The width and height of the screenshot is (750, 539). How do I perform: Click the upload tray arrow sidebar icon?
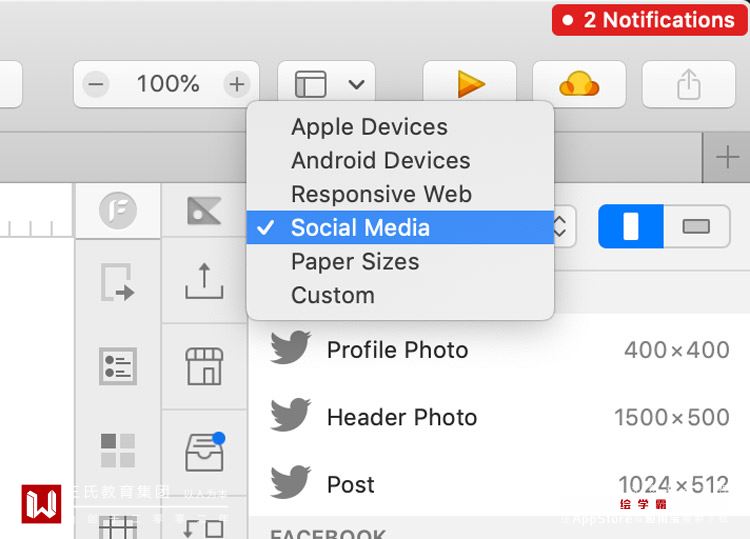(204, 282)
